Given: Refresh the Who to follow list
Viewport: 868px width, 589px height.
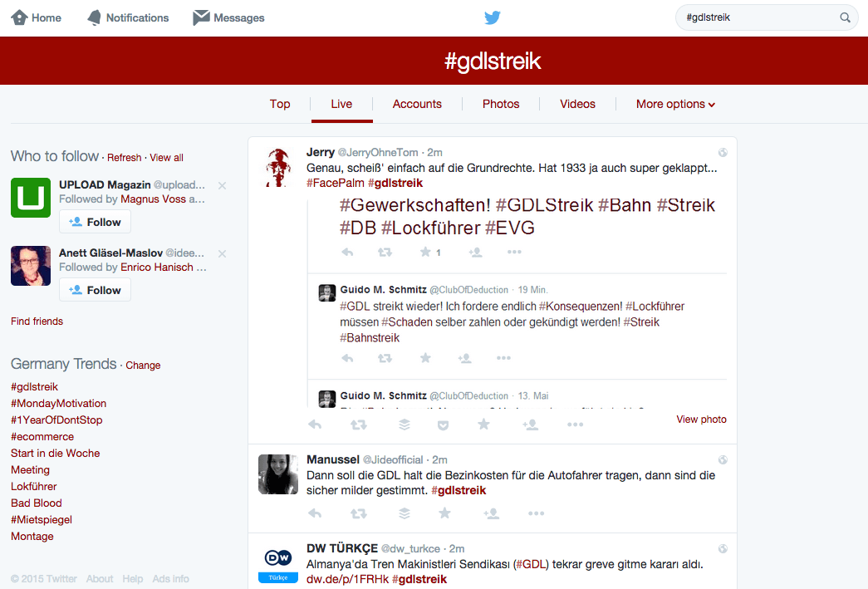Looking at the screenshot, I should click(125, 158).
